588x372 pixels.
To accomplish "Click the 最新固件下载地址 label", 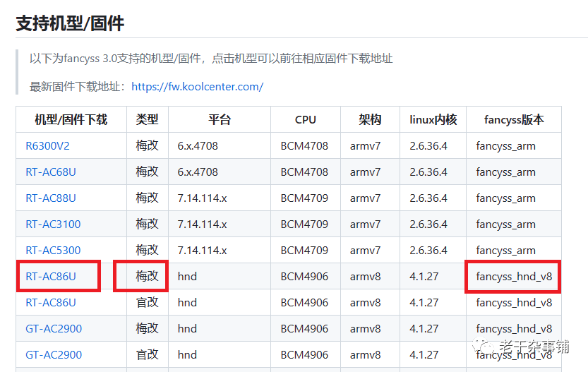I will pos(77,87).
